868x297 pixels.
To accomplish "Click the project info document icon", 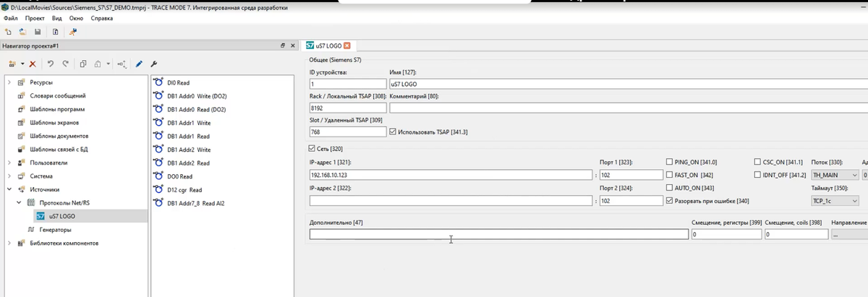I will 55,32.
